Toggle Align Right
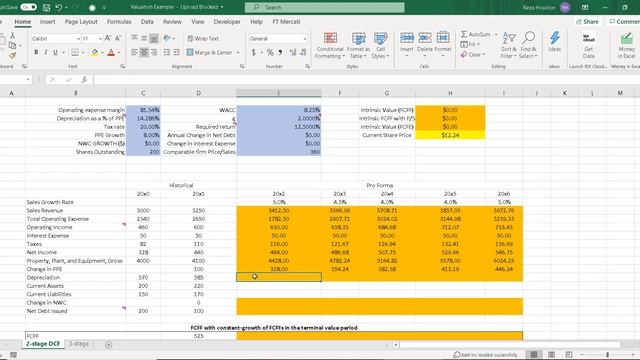 (x=154, y=53)
